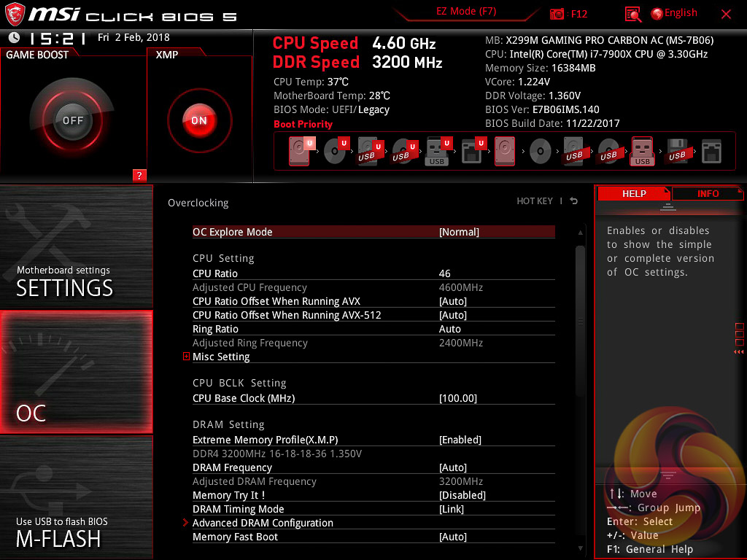This screenshot has height=560, width=747.
Task: Click DDR4 3200MHz 16-18-18-36 1.350V text
Action: 277,454
